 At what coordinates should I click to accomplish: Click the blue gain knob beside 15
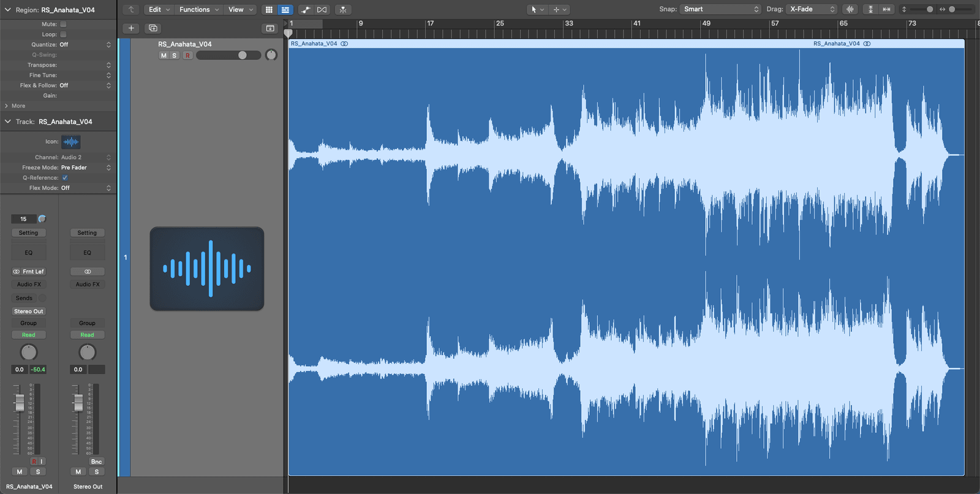point(42,219)
